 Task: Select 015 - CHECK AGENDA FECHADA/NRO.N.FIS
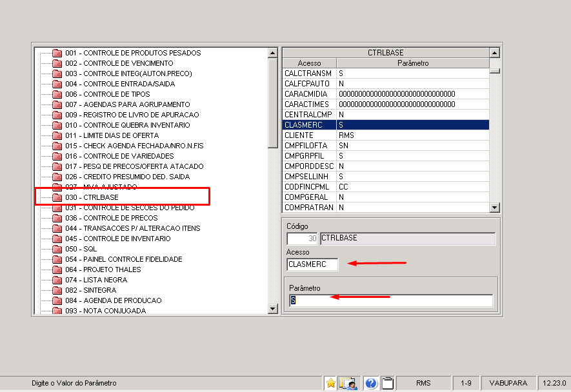coord(134,146)
